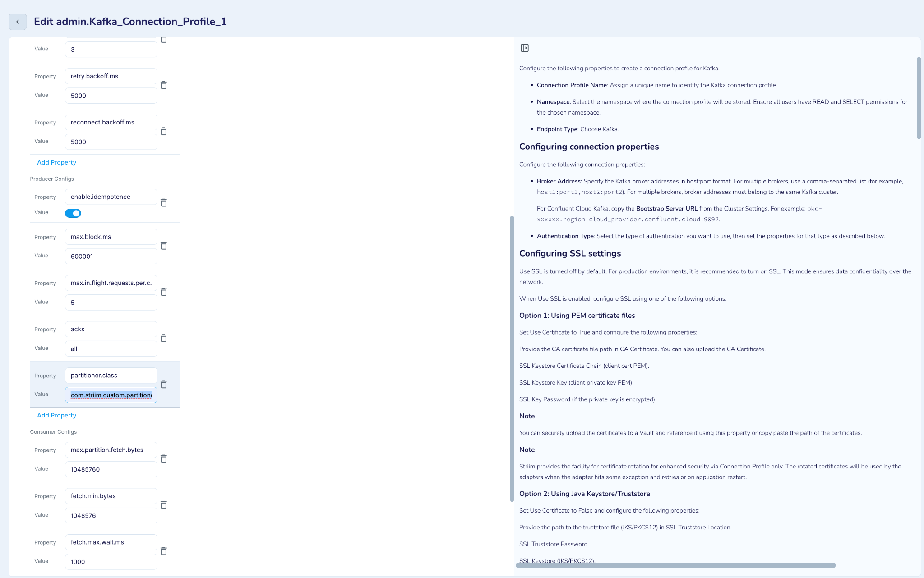The image size is (924, 578).
Task: Click the help panel vertical scrollbar
Action: [x=919, y=98]
